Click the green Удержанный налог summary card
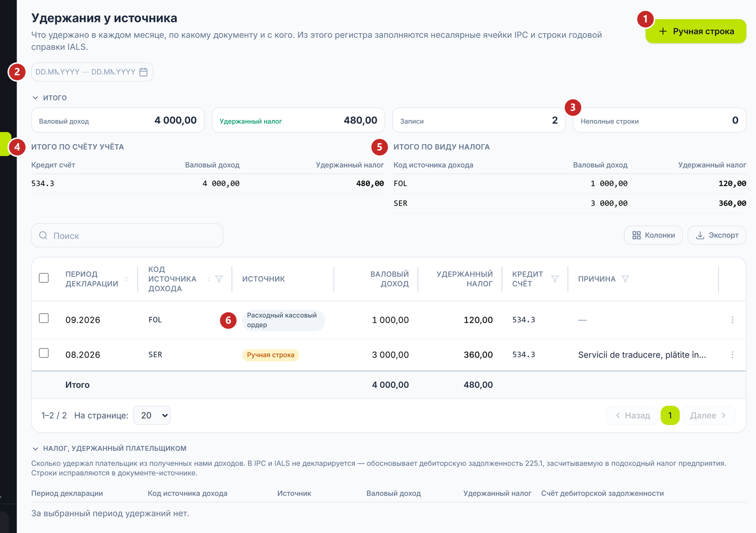 tap(298, 120)
